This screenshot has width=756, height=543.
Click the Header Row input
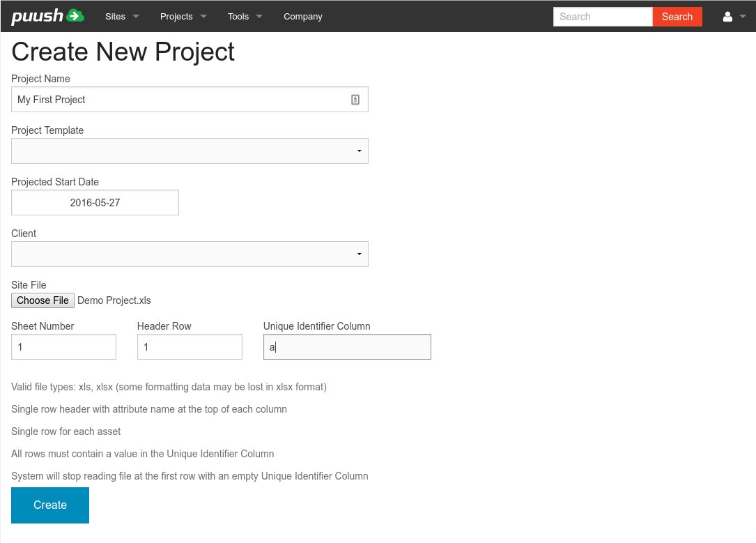(190, 347)
